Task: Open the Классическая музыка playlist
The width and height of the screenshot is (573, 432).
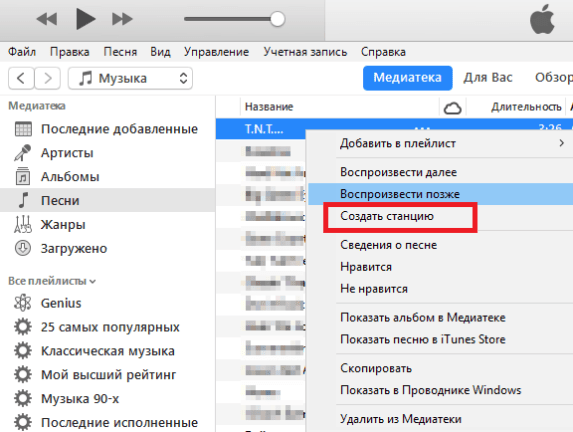Action: (x=108, y=351)
